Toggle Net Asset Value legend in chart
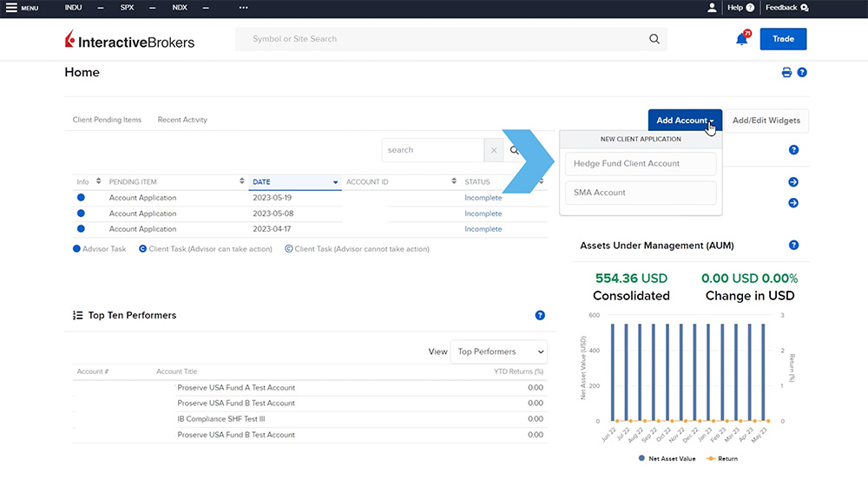The height and width of the screenshot is (479, 868). point(667,458)
